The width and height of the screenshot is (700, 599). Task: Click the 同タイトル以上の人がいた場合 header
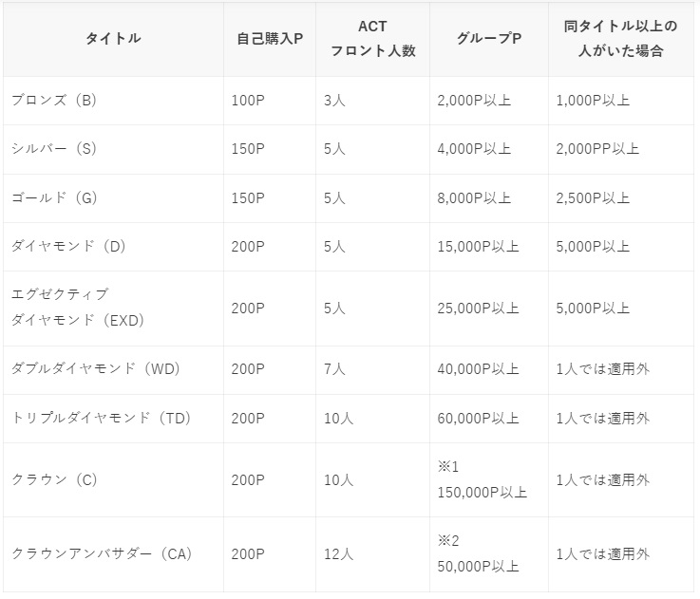tap(621, 39)
